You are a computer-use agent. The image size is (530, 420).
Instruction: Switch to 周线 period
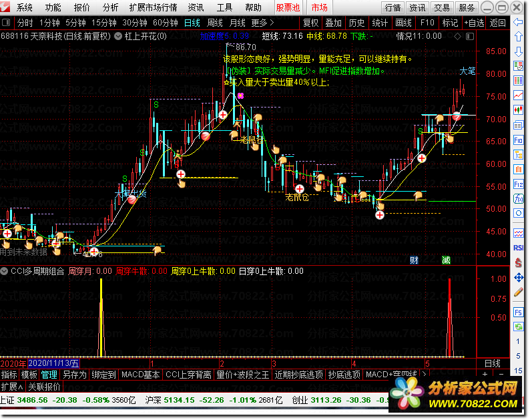pos(214,23)
